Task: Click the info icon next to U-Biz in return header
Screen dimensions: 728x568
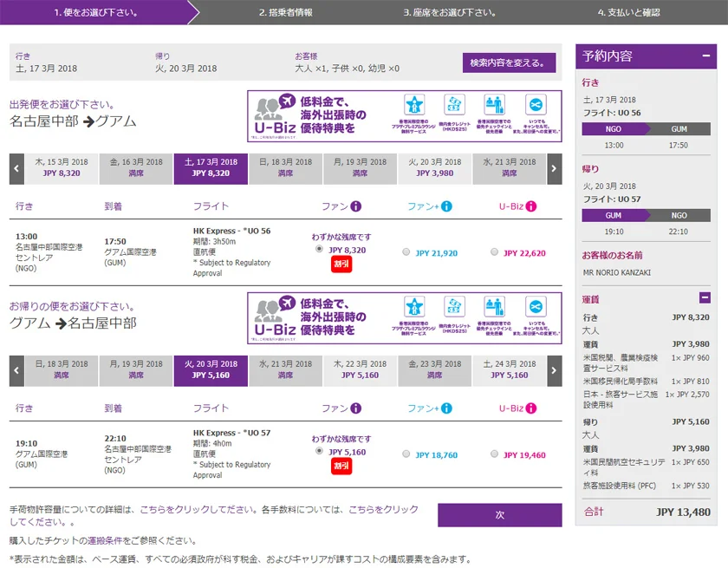Action: click(531, 408)
